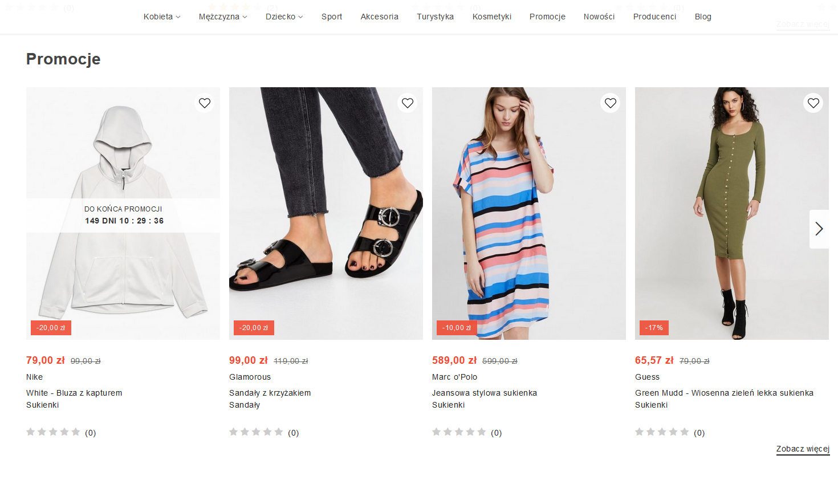Click the Marc O'Polo brand name
Viewport: 838px width, 504px height.
454,377
